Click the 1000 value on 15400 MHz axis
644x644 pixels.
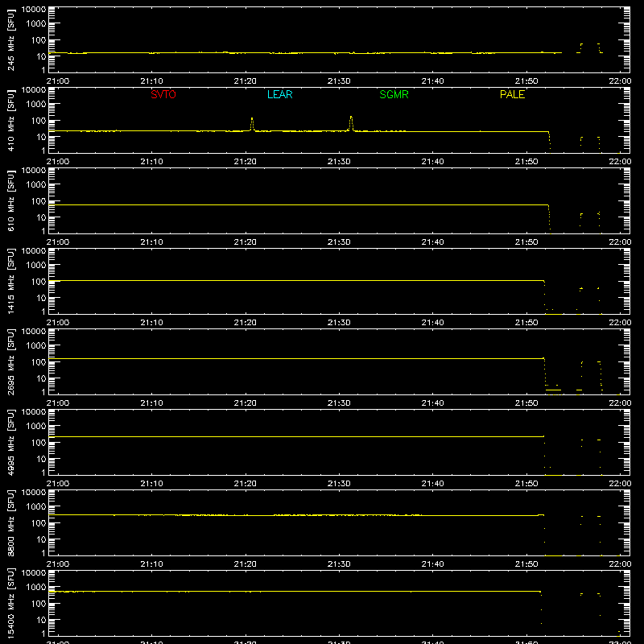(36, 588)
